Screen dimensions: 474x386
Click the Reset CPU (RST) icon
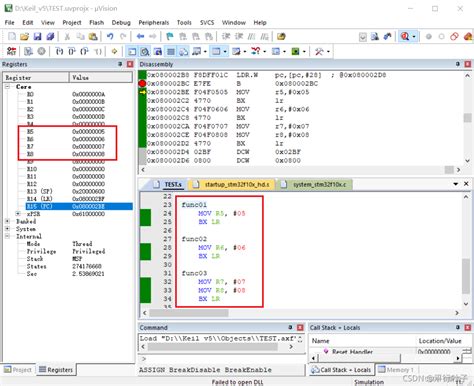(11, 51)
